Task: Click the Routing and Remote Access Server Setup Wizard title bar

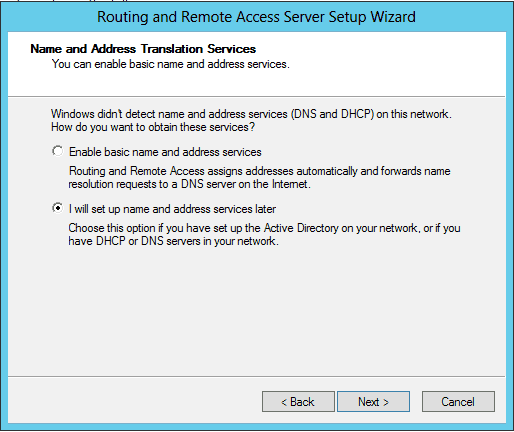Action: 256,17
